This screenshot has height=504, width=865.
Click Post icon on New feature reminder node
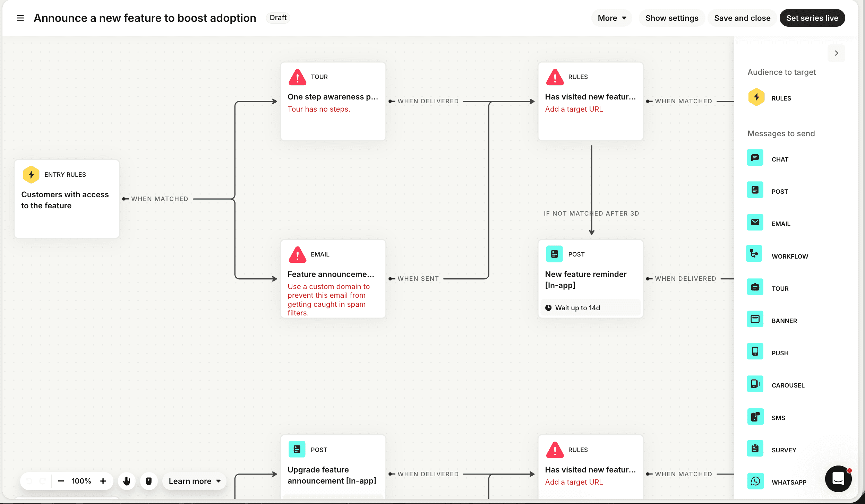tap(554, 254)
